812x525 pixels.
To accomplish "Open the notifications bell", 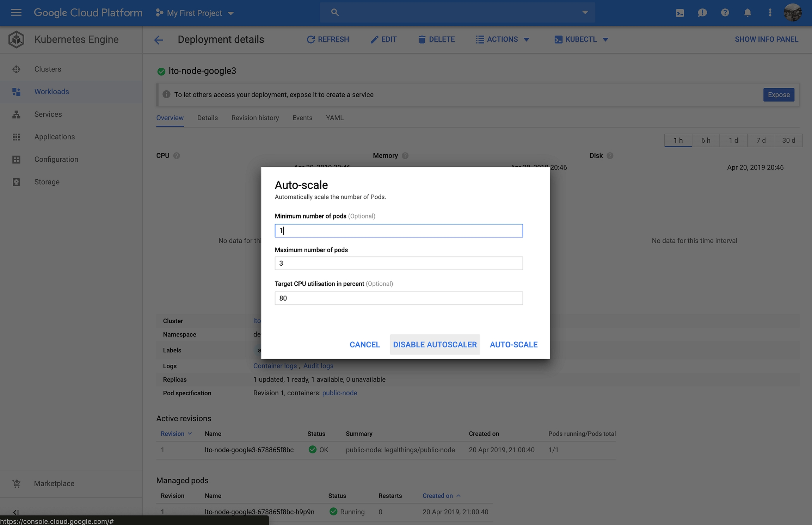I will [x=747, y=13].
